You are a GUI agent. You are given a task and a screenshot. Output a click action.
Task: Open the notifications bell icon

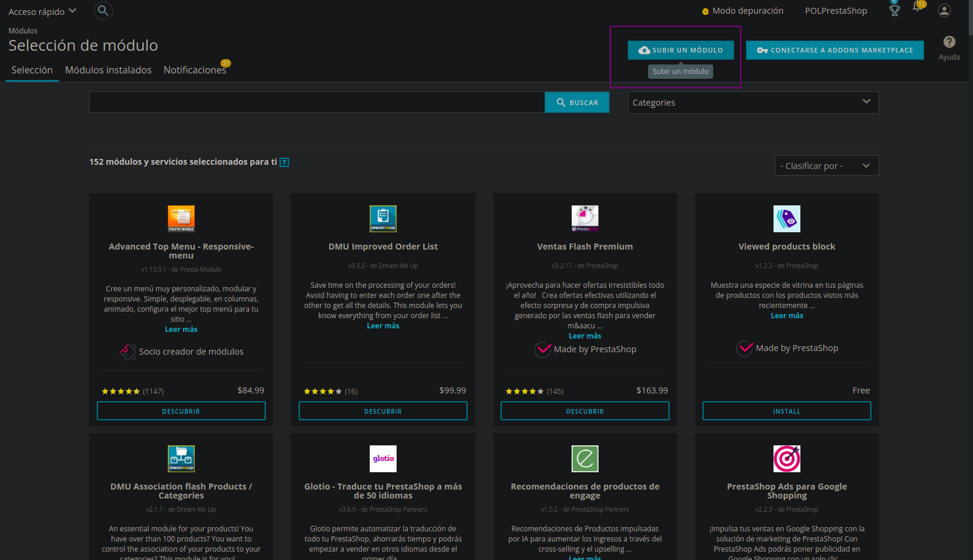click(918, 7)
